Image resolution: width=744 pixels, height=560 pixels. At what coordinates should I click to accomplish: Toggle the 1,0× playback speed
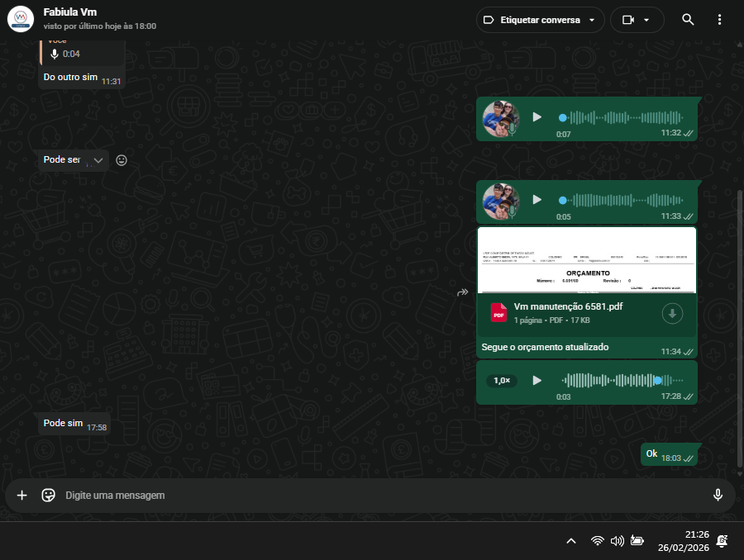coord(502,381)
